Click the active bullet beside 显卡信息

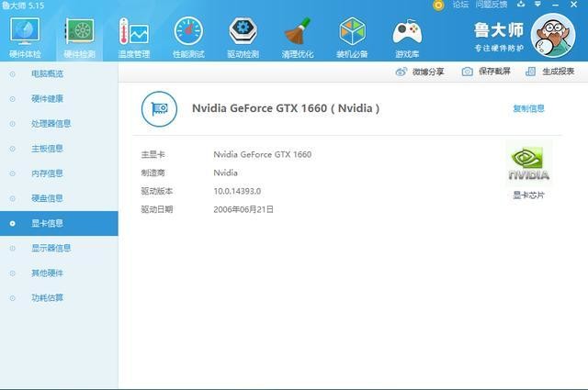[12, 224]
